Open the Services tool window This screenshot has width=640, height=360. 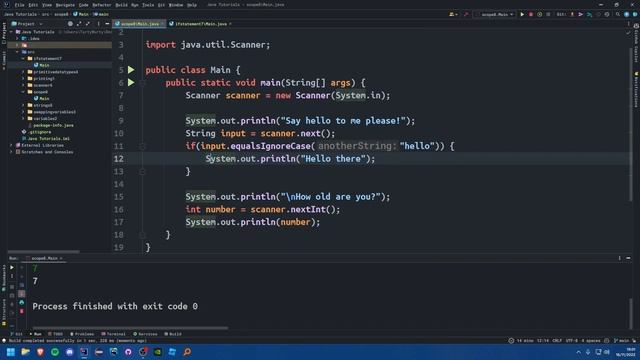click(x=145, y=334)
